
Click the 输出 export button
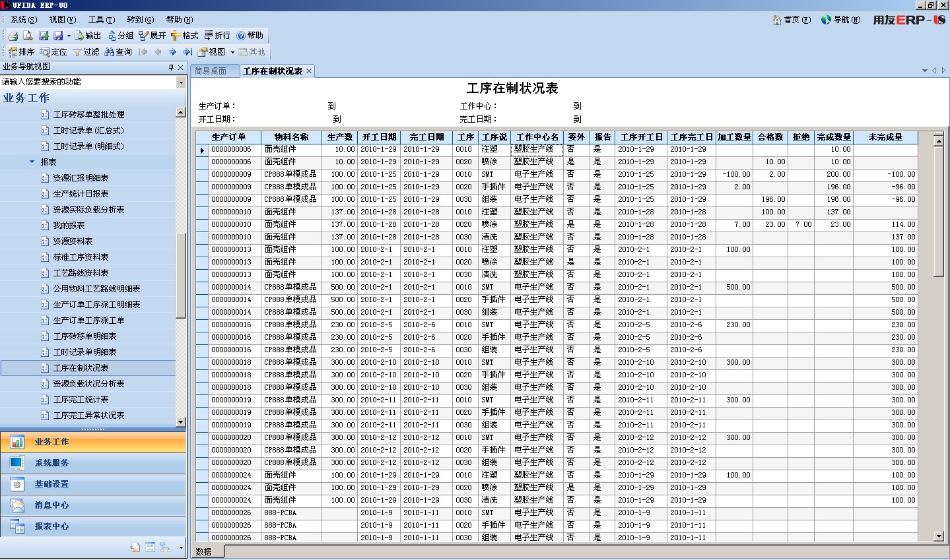[88, 36]
